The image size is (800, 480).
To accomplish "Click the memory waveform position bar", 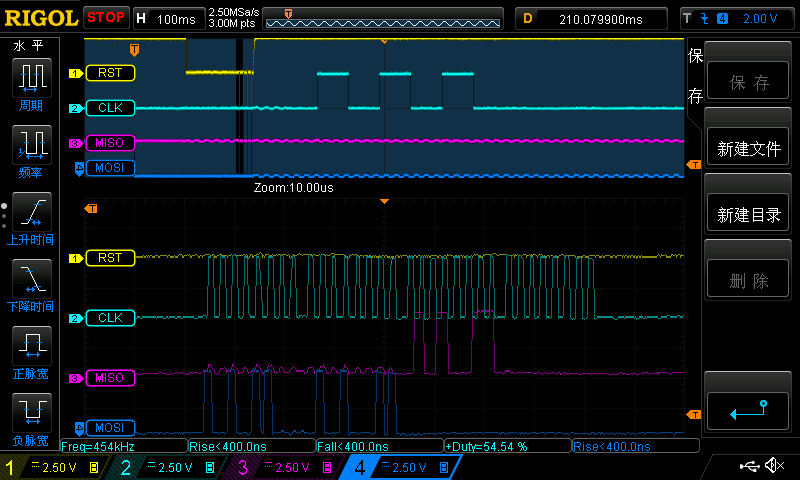I will pyautogui.click(x=383, y=20).
